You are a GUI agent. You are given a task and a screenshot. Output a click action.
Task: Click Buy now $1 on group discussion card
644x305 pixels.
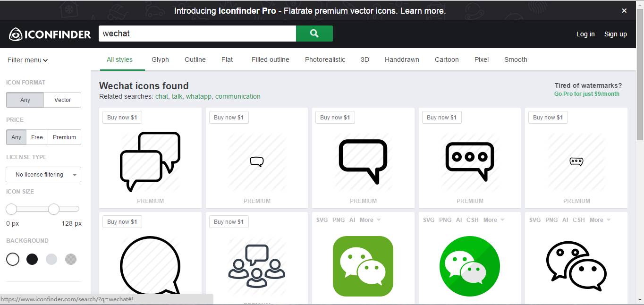tap(229, 222)
